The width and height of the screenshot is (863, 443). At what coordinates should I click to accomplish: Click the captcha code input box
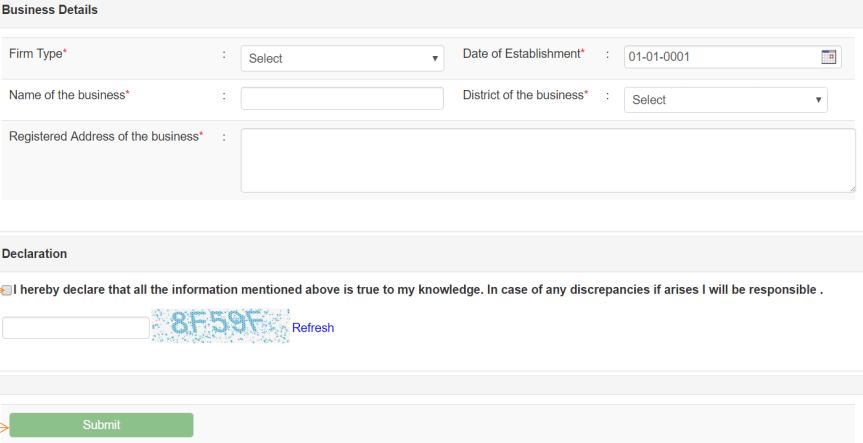pos(76,328)
